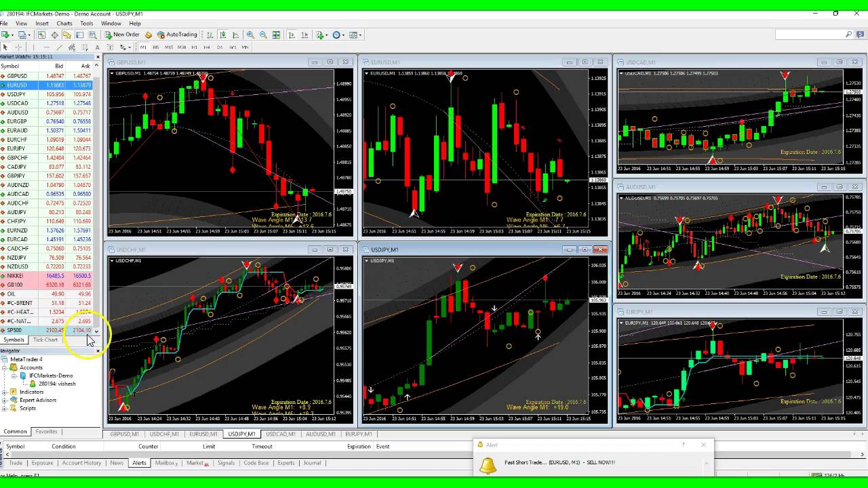Open the Periods clock dropdown
The width and height of the screenshot is (868, 488).
pyautogui.click(x=338, y=35)
